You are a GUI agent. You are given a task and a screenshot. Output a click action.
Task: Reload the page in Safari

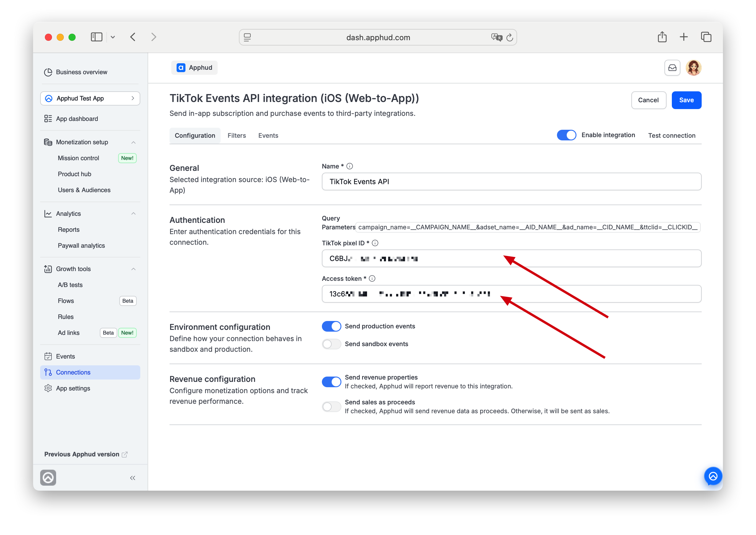pyautogui.click(x=509, y=37)
